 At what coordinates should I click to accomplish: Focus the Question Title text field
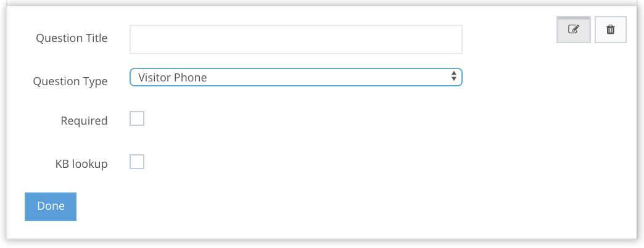pos(295,39)
